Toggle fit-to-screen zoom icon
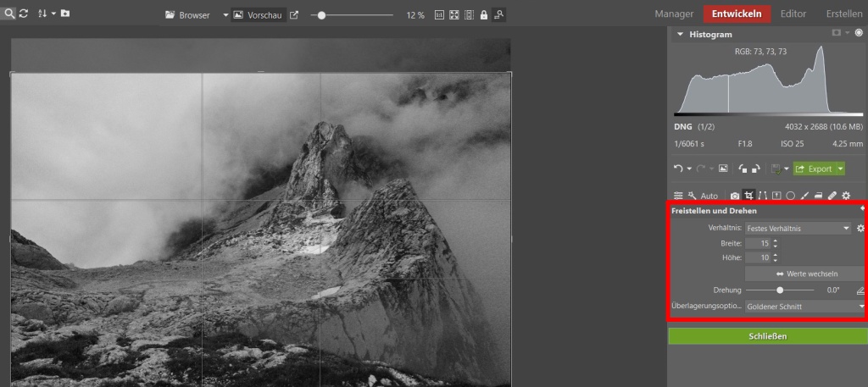 pos(453,15)
